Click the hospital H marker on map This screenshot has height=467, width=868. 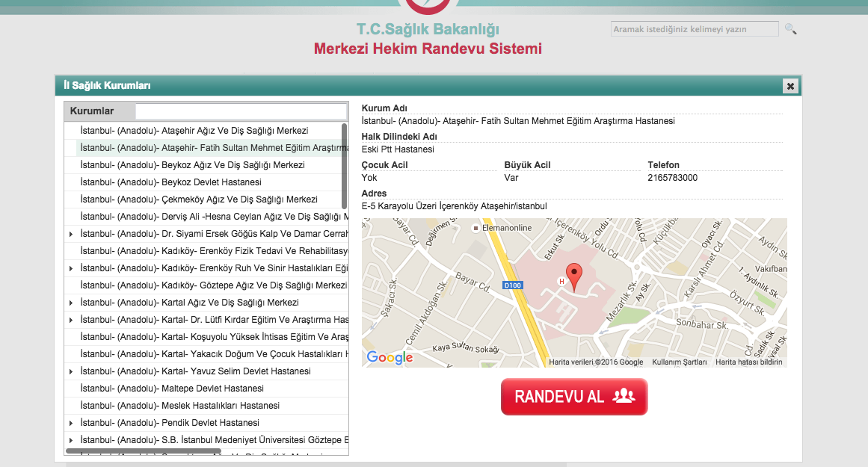click(561, 281)
